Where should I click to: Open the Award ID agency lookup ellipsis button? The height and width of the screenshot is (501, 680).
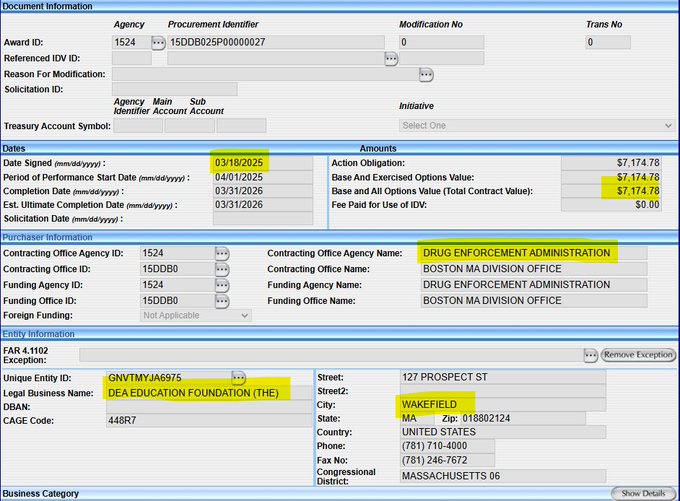(x=158, y=42)
